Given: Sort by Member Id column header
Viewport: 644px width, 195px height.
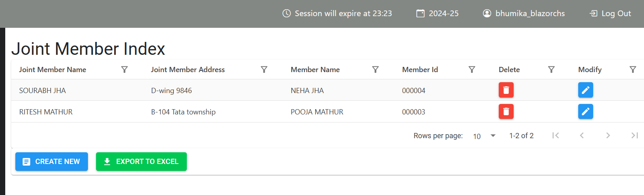Looking at the screenshot, I should click(x=420, y=70).
